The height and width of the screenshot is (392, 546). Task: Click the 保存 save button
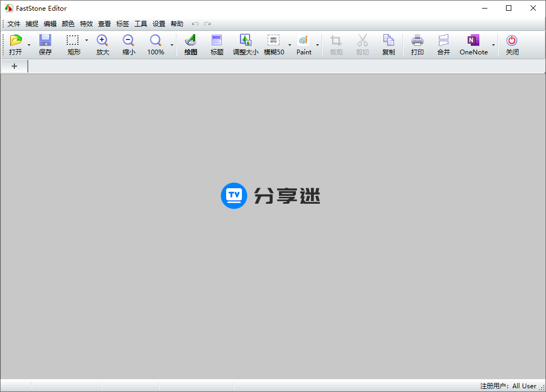click(45, 44)
